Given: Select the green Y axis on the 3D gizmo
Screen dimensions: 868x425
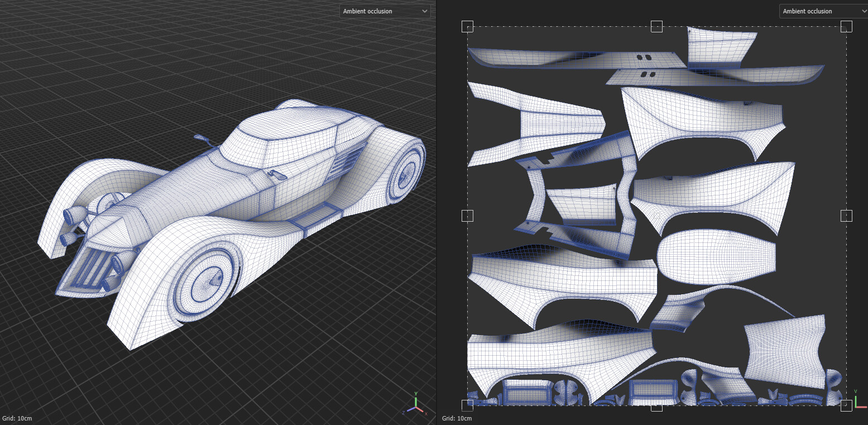Looking at the screenshot, I should click(x=416, y=401).
